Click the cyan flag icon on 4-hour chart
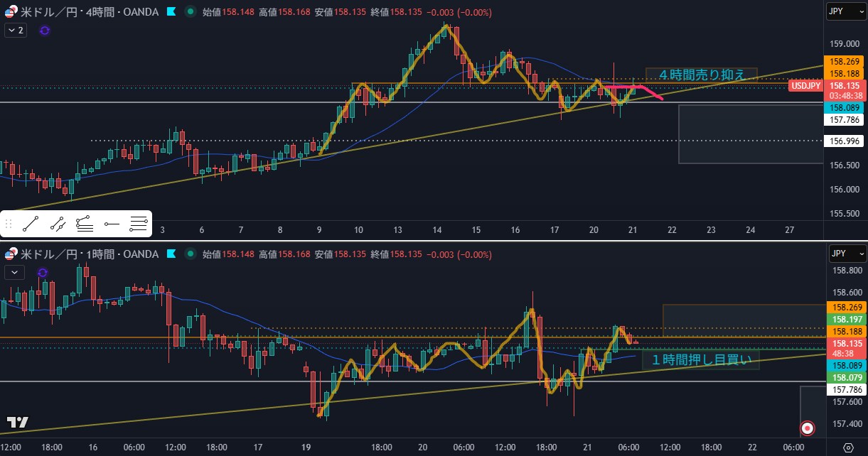The image size is (868, 456). [171, 12]
